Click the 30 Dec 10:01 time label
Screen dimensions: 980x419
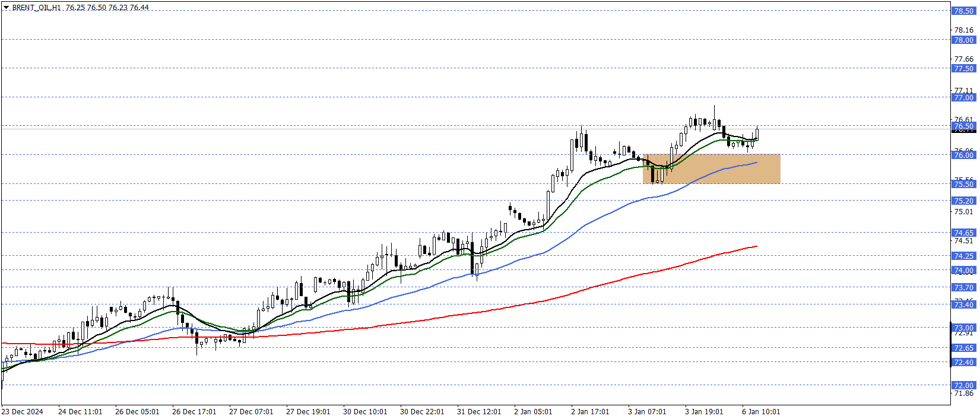(365, 411)
